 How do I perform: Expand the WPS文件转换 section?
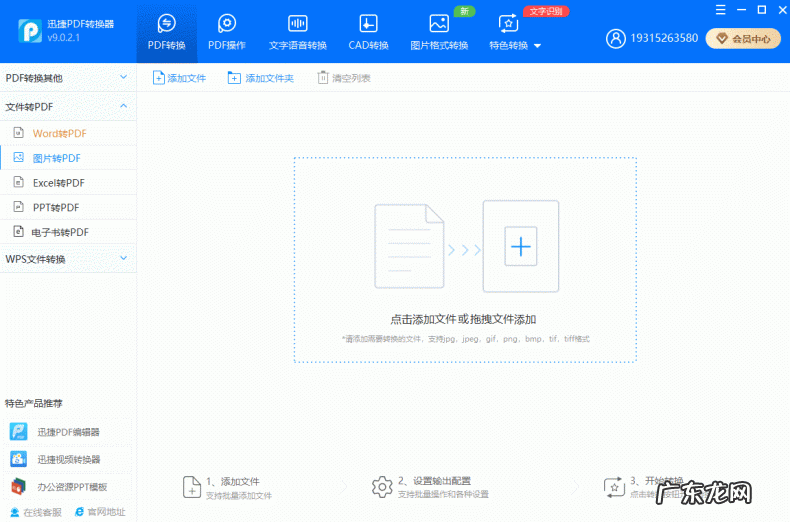pyautogui.click(x=68, y=259)
